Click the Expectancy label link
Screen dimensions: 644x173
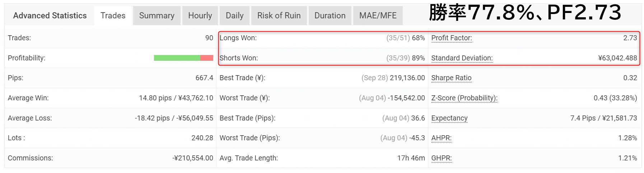pyautogui.click(x=449, y=118)
